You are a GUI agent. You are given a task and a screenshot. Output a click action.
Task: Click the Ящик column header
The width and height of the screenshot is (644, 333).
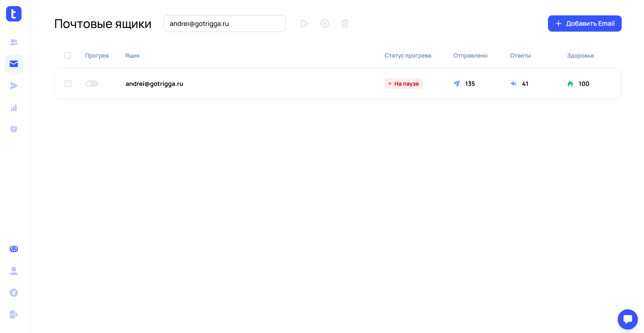[x=133, y=55]
